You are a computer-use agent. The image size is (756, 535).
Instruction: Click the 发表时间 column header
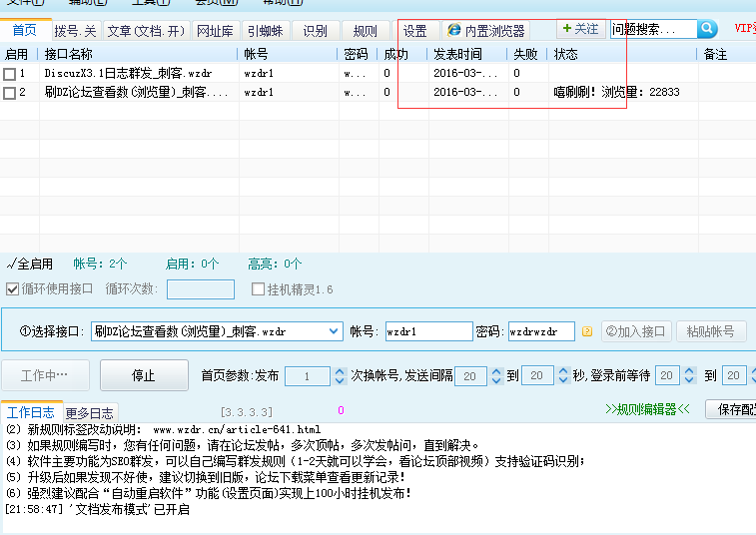coord(466,54)
